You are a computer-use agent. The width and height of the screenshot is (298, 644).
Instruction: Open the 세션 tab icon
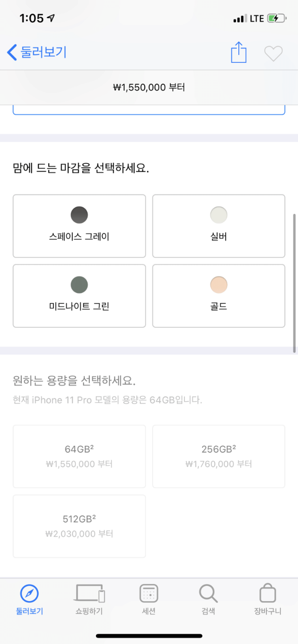click(149, 594)
